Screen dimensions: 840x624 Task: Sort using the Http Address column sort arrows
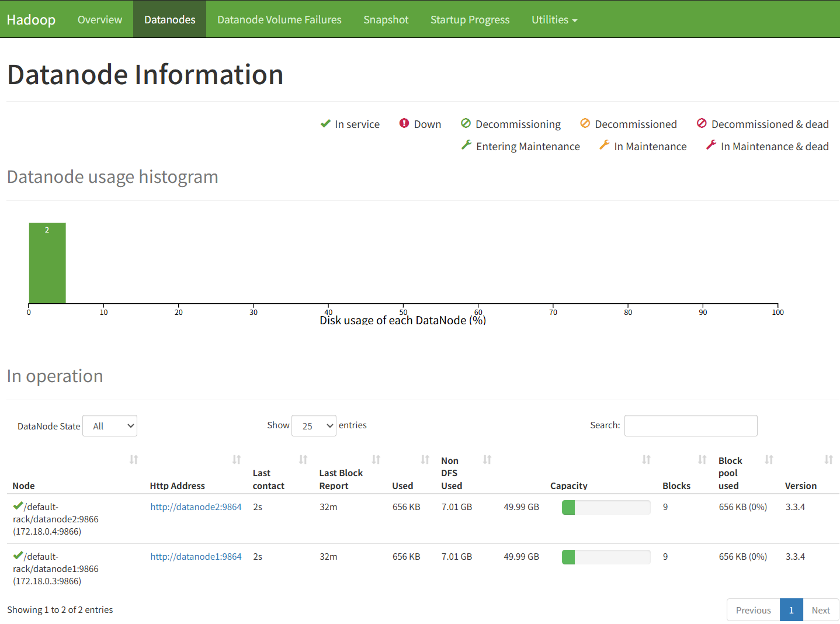(x=237, y=460)
